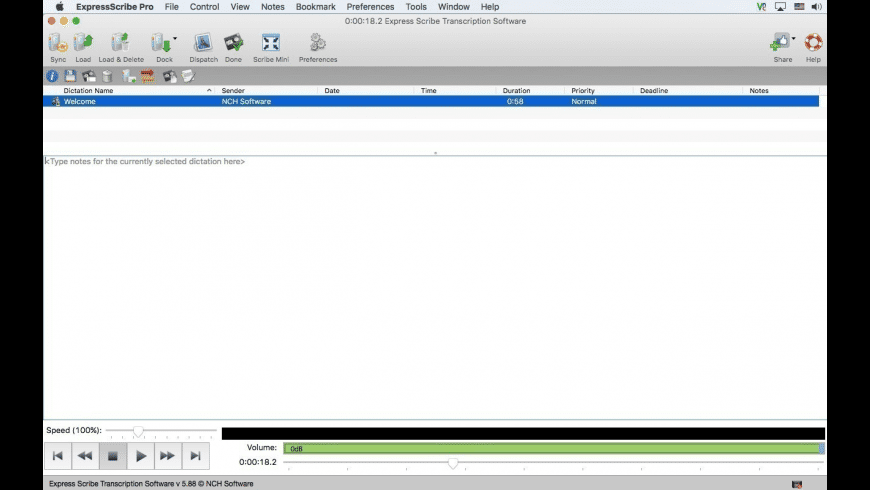The height and width of the screenshot is (490, 870).
Task: Click the Dock toolbar icon
Action: [161, 43]
